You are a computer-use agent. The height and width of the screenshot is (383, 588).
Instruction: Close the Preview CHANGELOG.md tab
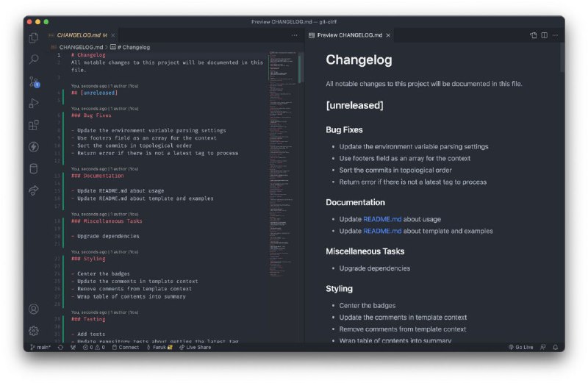(388, 35)
